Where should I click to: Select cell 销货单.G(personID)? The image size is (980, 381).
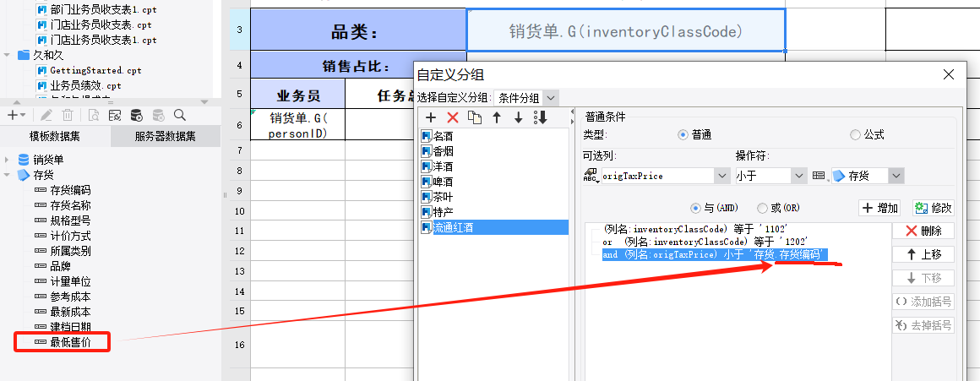pyautogui.click(x=297, y=125)
